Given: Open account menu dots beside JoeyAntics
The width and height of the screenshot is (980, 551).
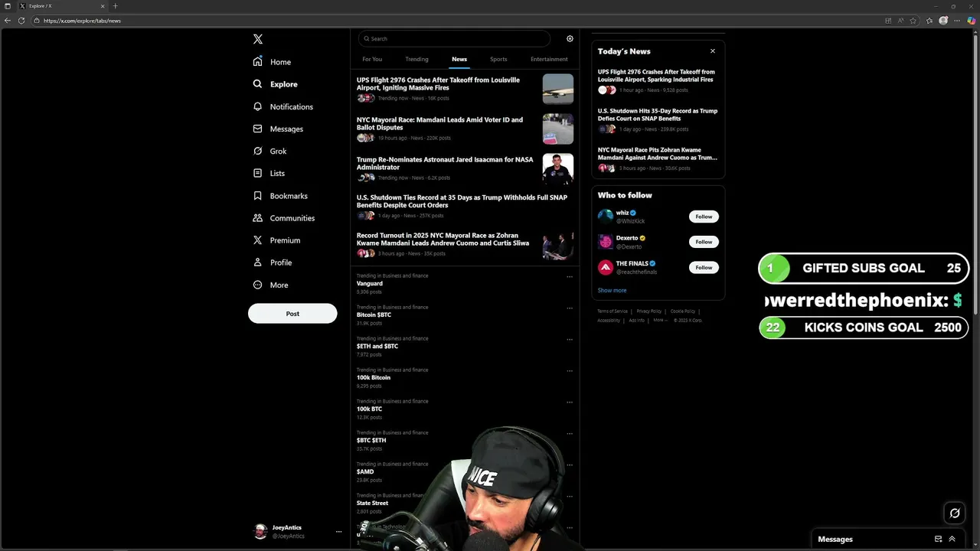Looking at the screenshot, I should coord(338,531).
